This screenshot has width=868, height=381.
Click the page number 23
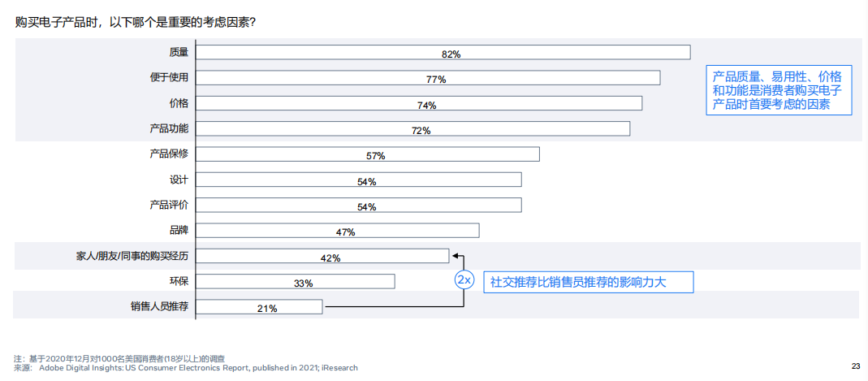tap(855, 366)
